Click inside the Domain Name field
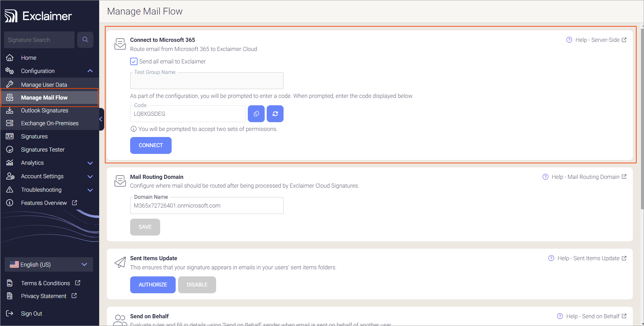This screenshot has height=326, width=644. 206,205
